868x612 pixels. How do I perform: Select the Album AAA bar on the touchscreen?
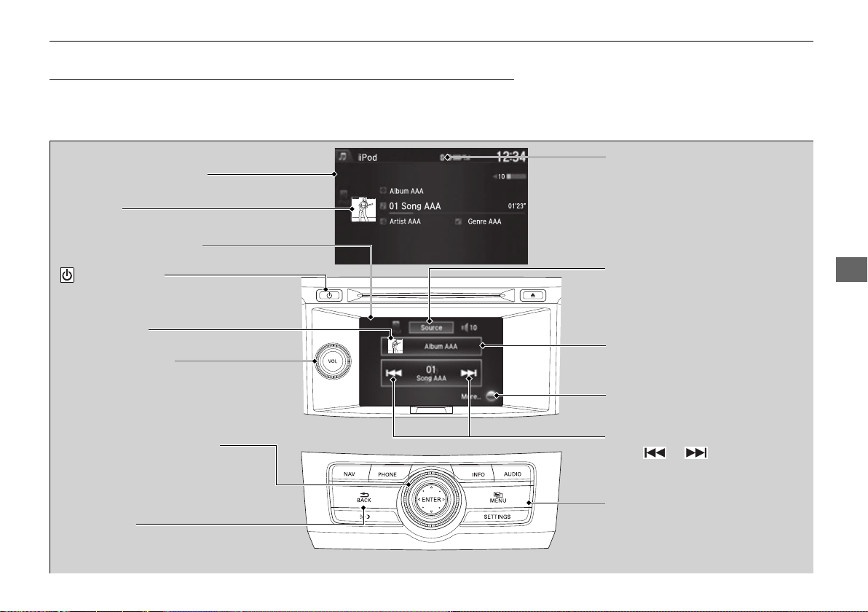coord(431,346)
